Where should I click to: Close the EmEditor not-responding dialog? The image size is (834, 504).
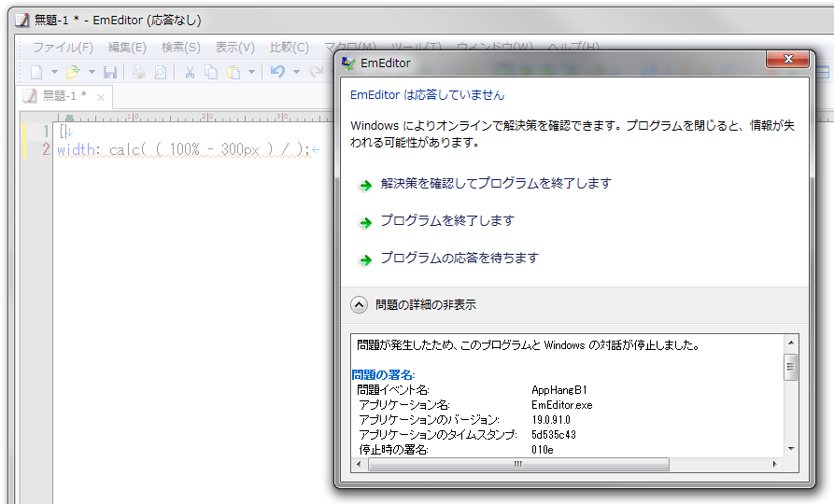[x=787, y=59]
